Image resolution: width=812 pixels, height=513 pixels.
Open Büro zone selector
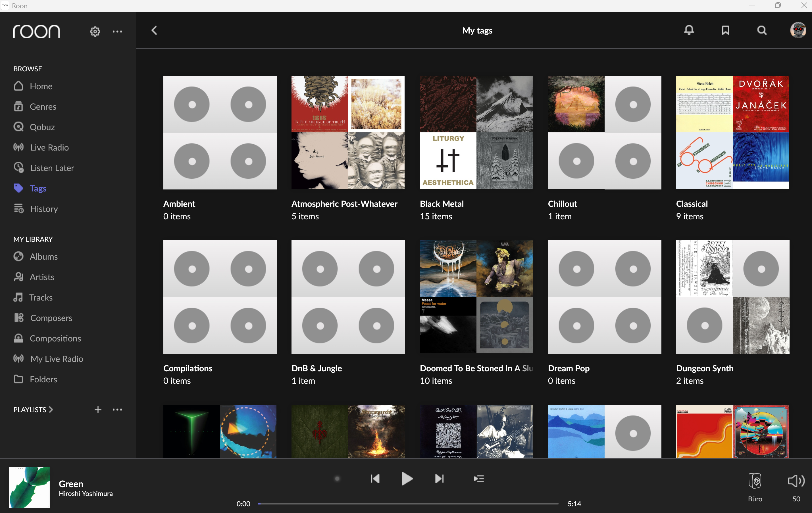755,487
